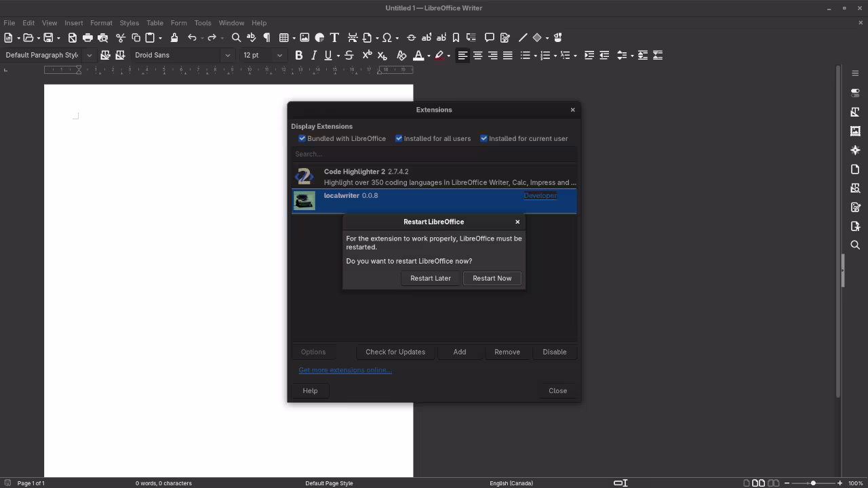Adjust the zoom slider in status bar
868x488 pixels.
click(814, 483)
